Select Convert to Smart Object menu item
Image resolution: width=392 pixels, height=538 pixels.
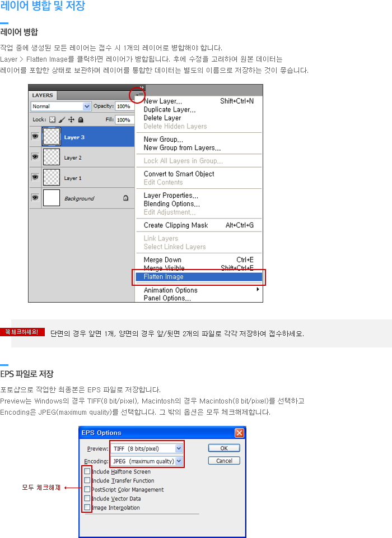coord(179,174)
